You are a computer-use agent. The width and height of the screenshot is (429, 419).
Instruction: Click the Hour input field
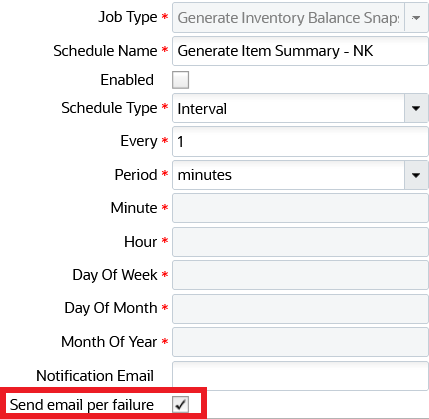(300, 242)
